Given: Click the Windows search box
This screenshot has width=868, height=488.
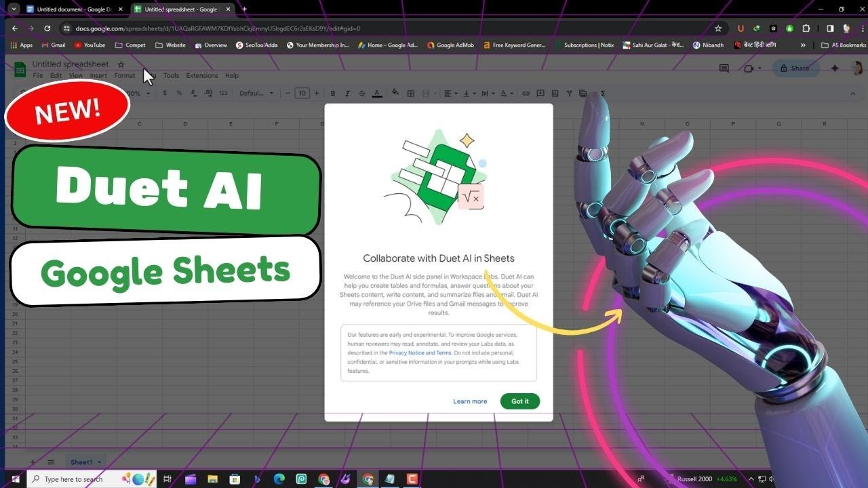Looking at the screenshot, I should [x=92, y=479].
